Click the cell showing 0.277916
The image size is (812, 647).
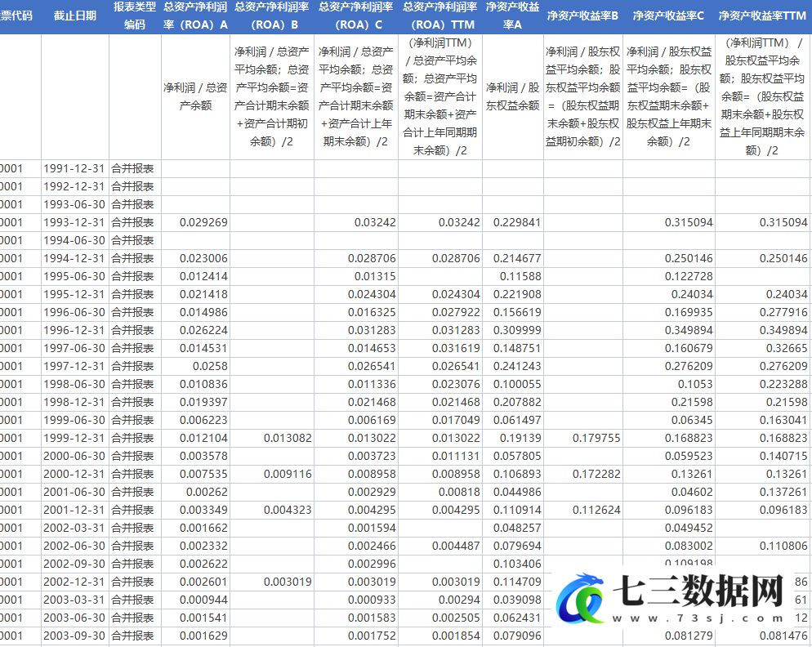(762, 312)
